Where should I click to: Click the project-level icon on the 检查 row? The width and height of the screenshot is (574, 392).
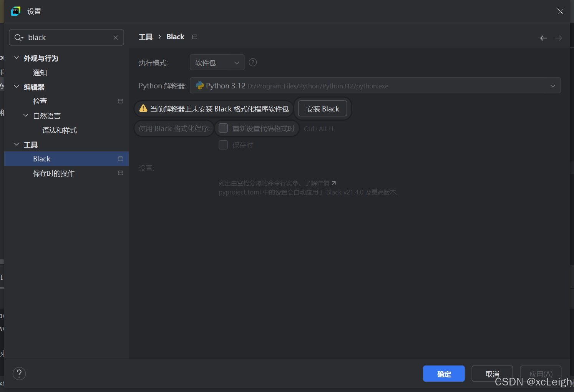point(120,101)
